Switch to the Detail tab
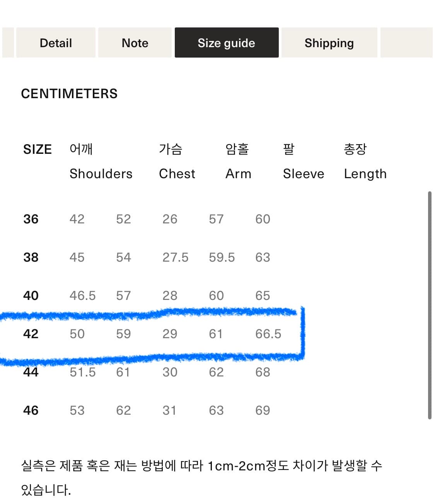The width and height of the screenshot is (435, 504). coord(55,43)
